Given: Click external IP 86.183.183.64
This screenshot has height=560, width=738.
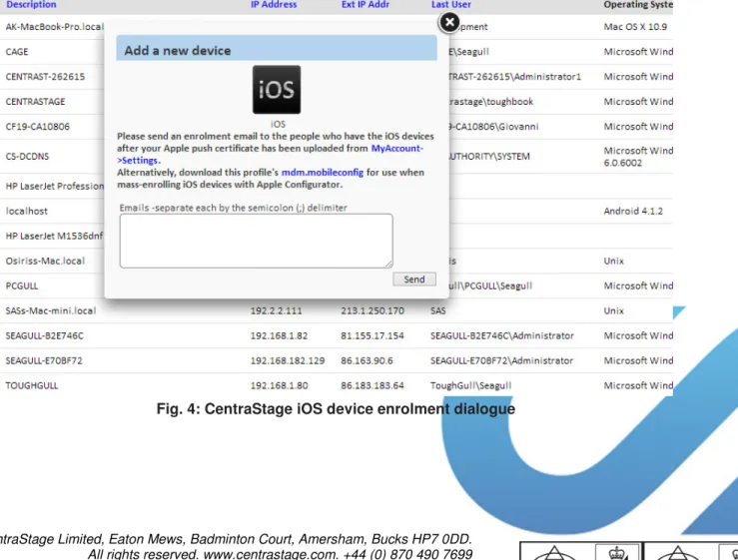Looking at the screenshot, I should tap(372, 385).
